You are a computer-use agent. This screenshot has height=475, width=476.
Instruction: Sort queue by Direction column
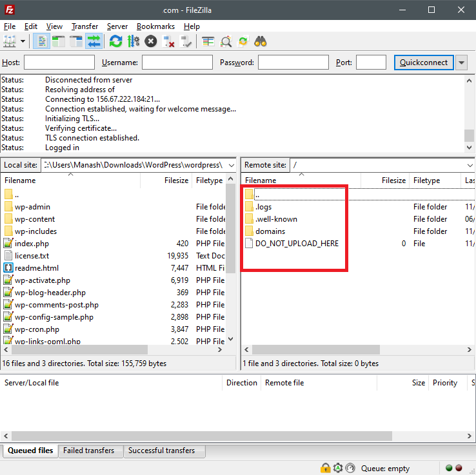(x=242, y=383)
